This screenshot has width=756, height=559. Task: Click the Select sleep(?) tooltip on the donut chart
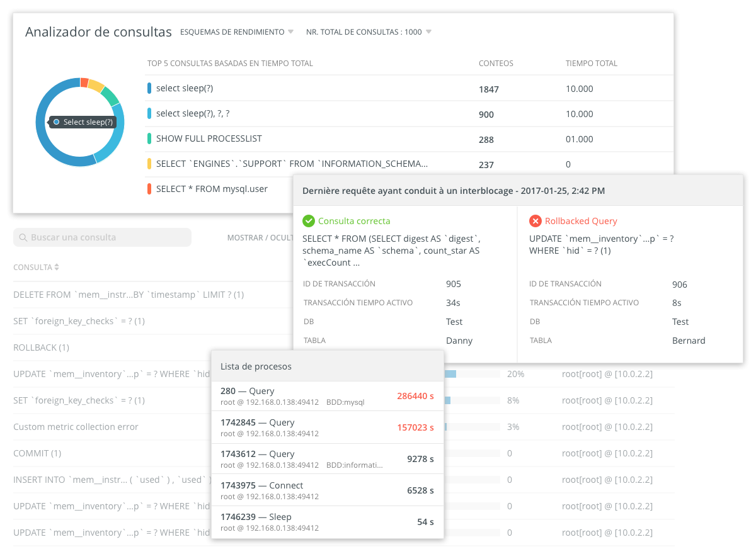pyautogui.click(x=81, y=121)
